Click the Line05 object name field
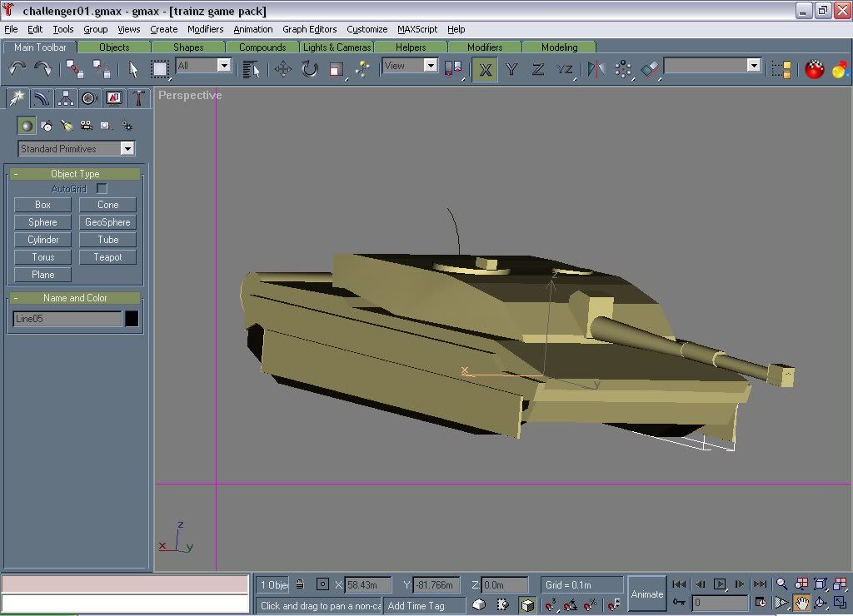This screenshot has height=616, width=853. click(x=67, y=319)
